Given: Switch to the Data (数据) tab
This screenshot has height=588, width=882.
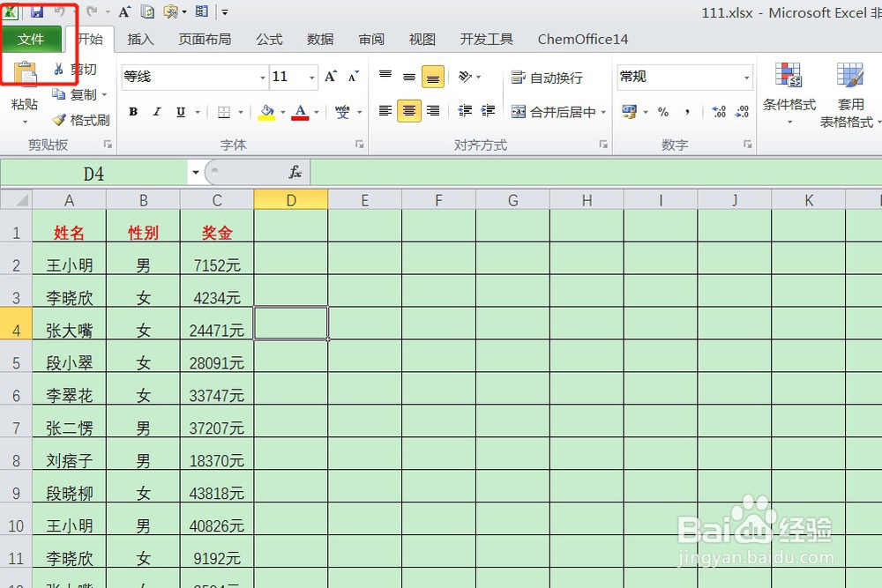Looking at the screenshot, I should [x=320, y=39].
